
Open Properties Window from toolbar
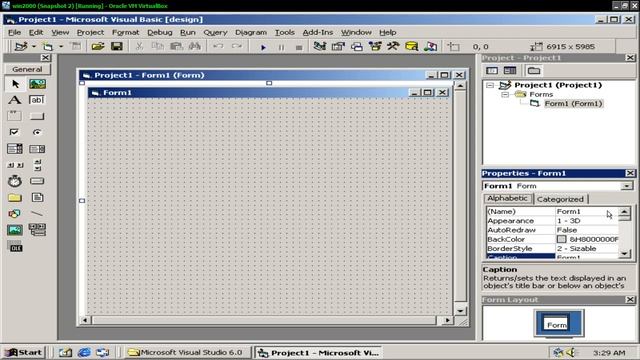[x=338, y=47]
